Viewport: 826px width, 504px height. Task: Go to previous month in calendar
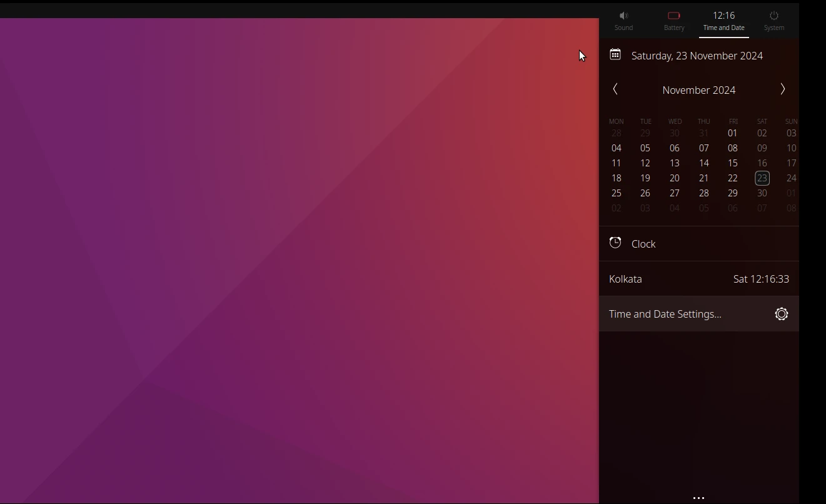pyautogui.click(x=615, y=89)
